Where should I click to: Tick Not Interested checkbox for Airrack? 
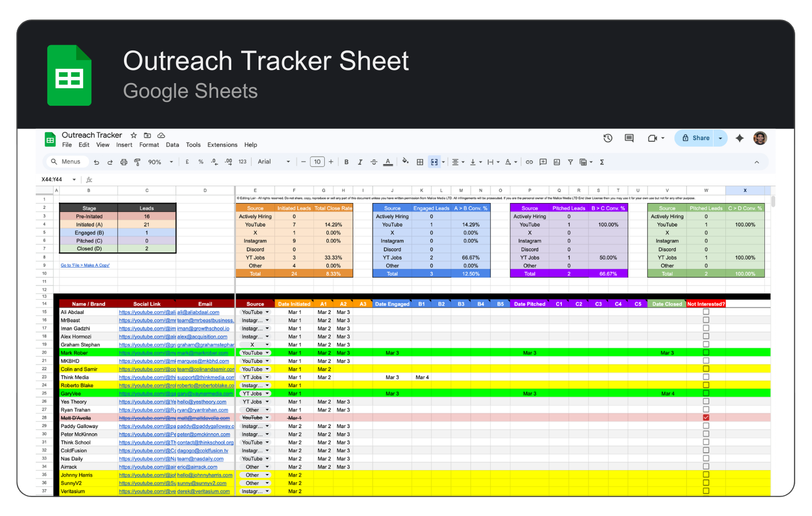706,467
